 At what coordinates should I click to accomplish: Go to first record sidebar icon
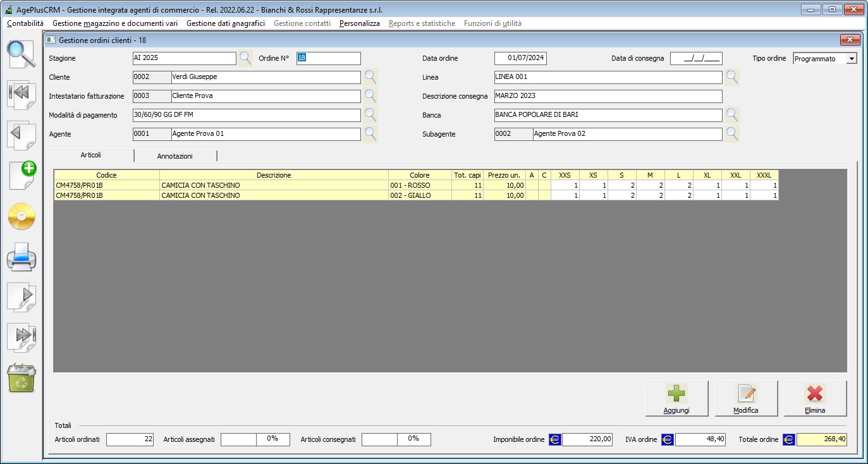pyautogui.click(x=21, y=94)
